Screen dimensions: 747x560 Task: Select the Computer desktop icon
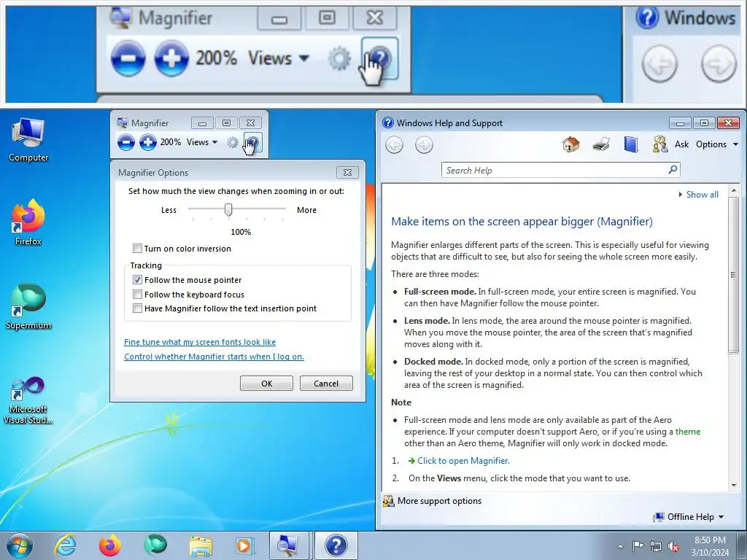tap(28, 141)
